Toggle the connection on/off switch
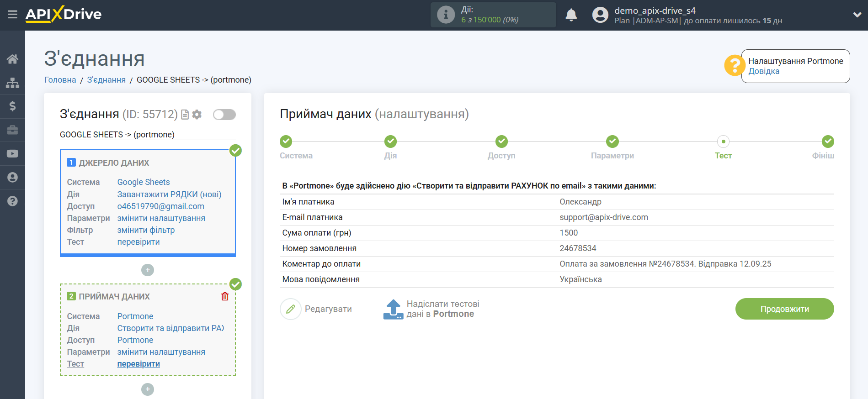Screen dimensions: 868x399 click(224, 115)
